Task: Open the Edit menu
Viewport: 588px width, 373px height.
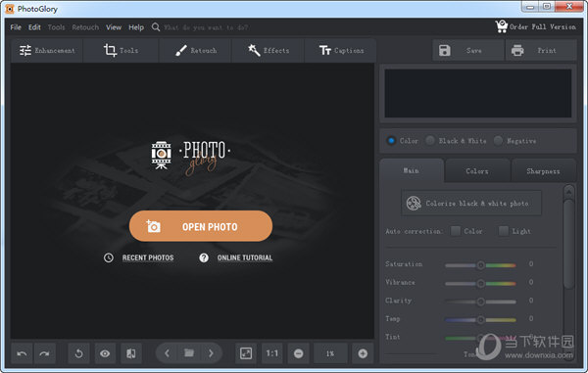Action: (34, 27)
